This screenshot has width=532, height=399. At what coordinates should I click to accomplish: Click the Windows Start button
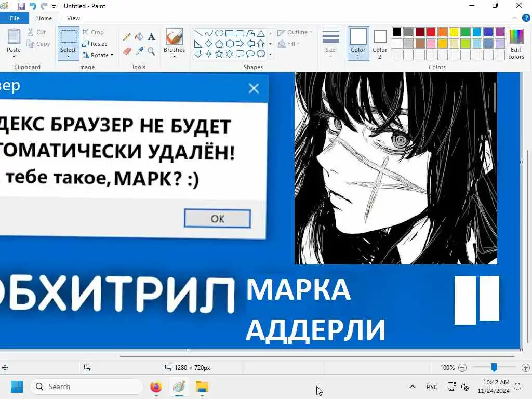(x=17, y=387)
